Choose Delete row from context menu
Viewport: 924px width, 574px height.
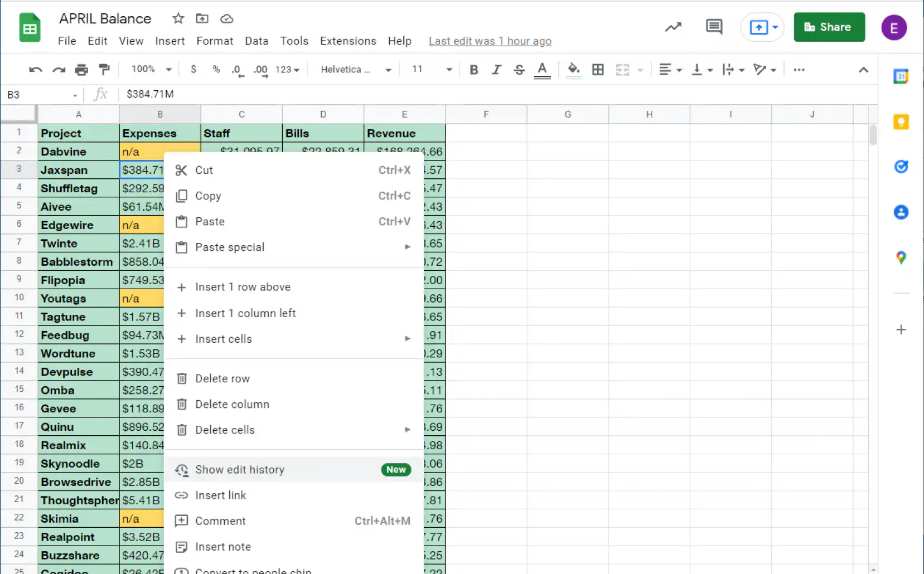point(294,379)
